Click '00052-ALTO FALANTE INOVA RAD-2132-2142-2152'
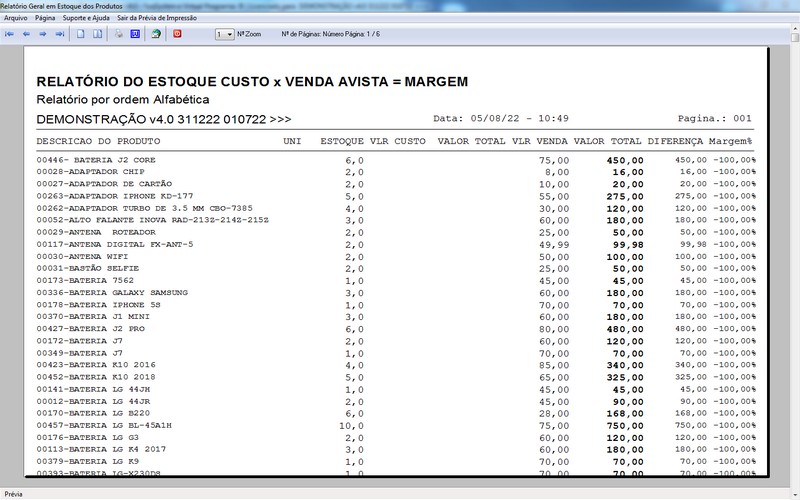The image size is (800, 500). point(153,220)
